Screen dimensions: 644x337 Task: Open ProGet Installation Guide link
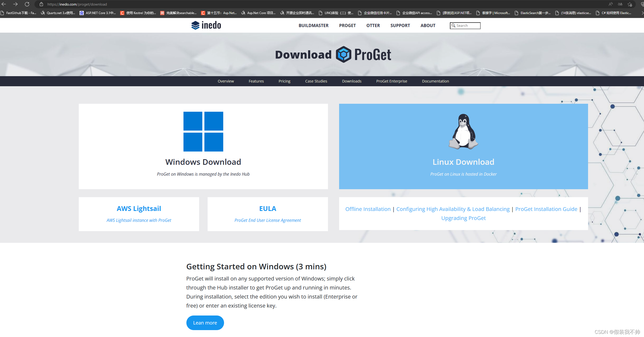click(x=546, y=209)
